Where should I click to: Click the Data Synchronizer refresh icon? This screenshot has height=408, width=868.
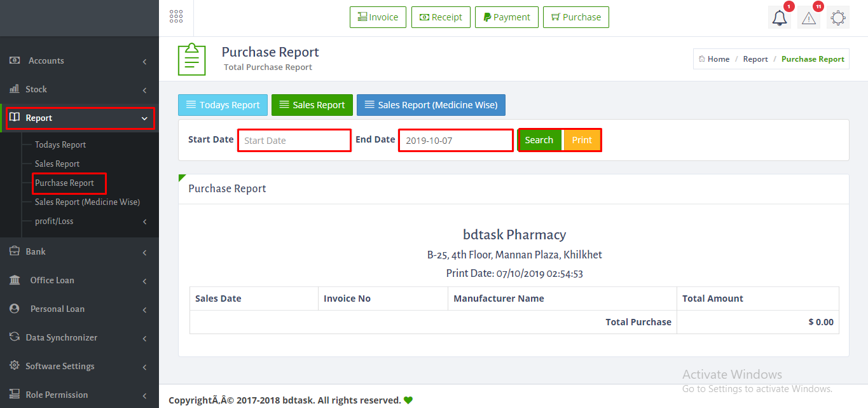15,337
